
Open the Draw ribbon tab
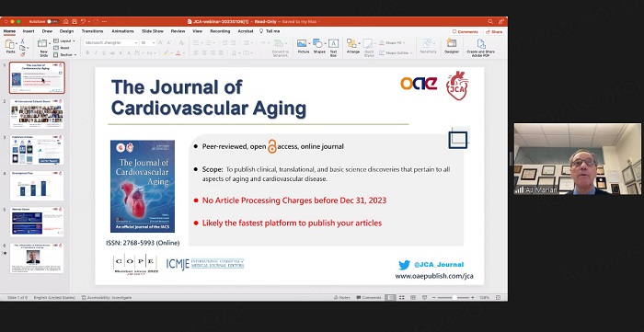click(x=47, y=31)
